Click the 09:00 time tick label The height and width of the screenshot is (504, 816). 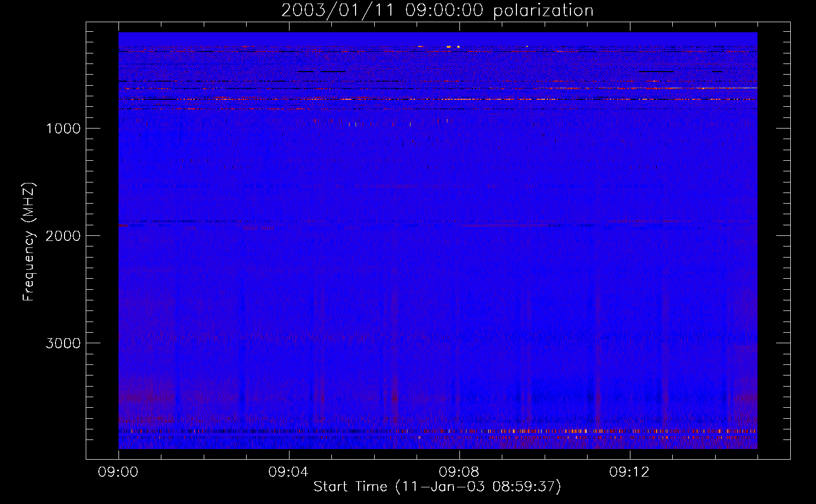(x=118, y=472)
